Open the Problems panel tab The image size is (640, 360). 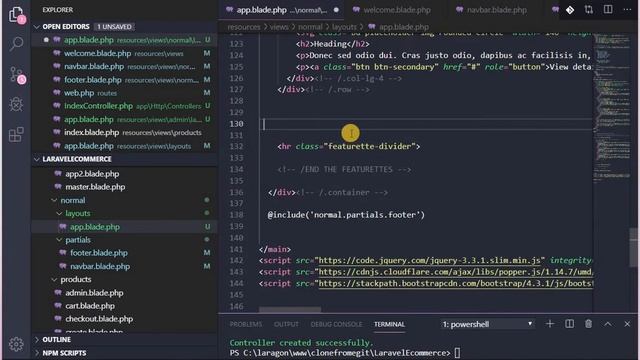[246, 324]
